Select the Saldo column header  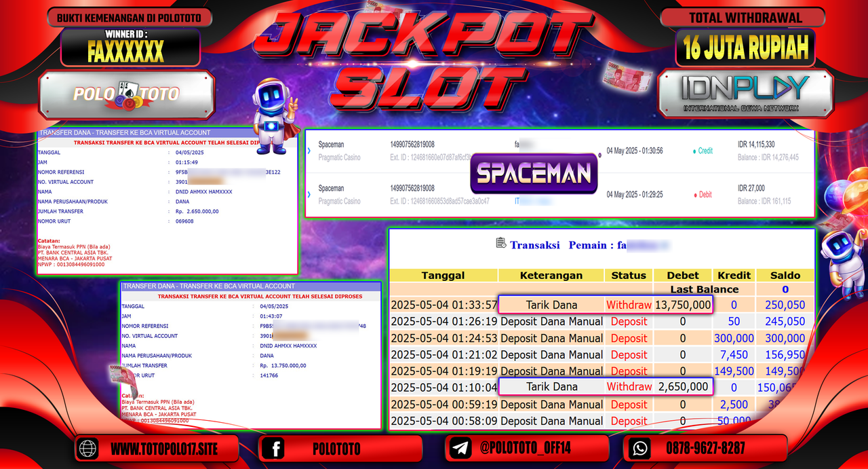pos(785,275)
